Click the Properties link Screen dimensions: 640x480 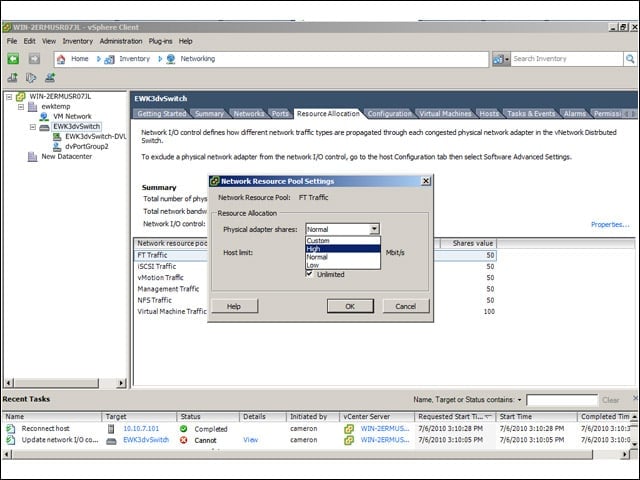[610, 224]
